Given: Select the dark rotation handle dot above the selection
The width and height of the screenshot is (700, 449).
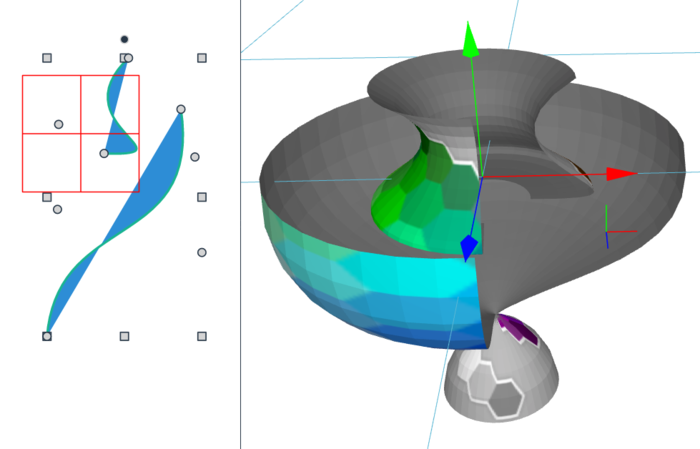Looking at the screenshot, I should tap(125, 39).
